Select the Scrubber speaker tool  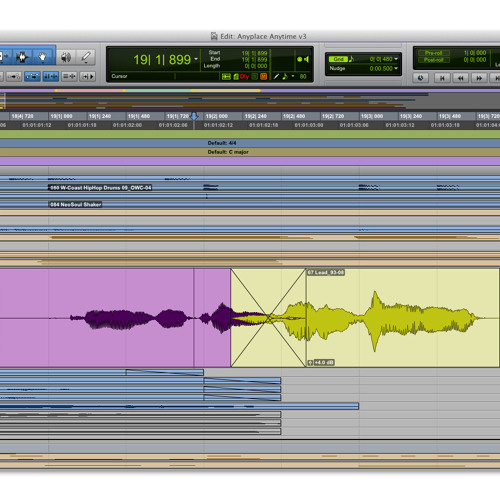coord(66,57)
